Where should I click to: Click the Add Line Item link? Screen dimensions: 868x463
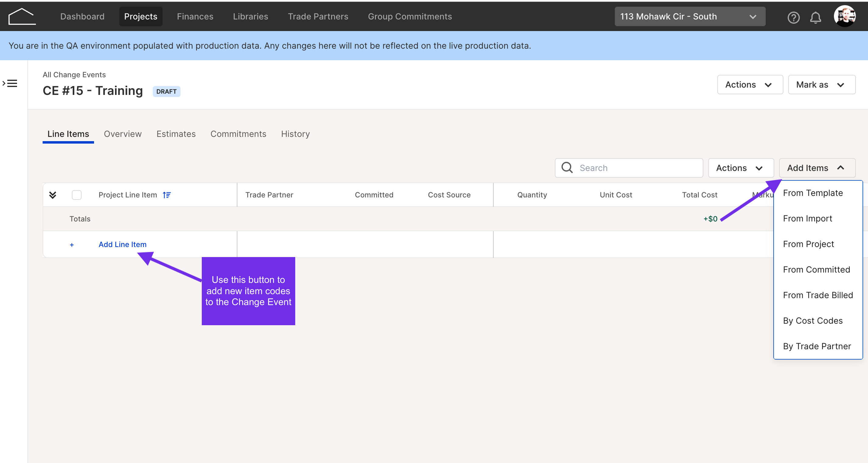[122, 245]
